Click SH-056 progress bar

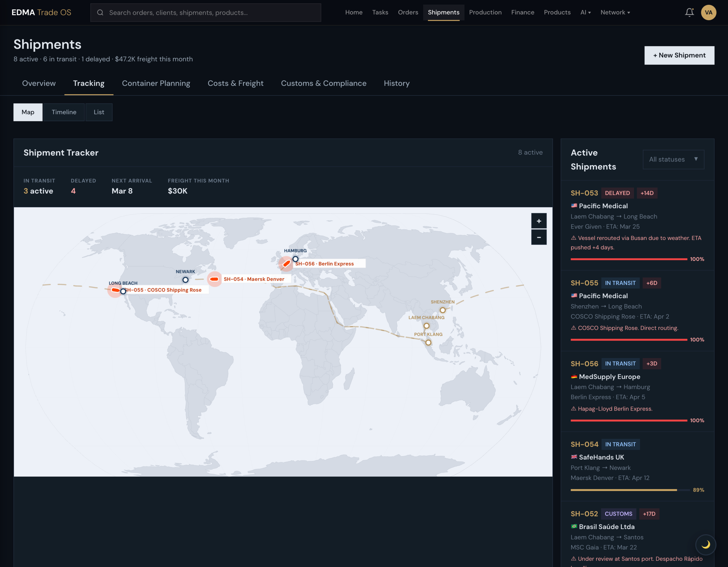point(629,420)
